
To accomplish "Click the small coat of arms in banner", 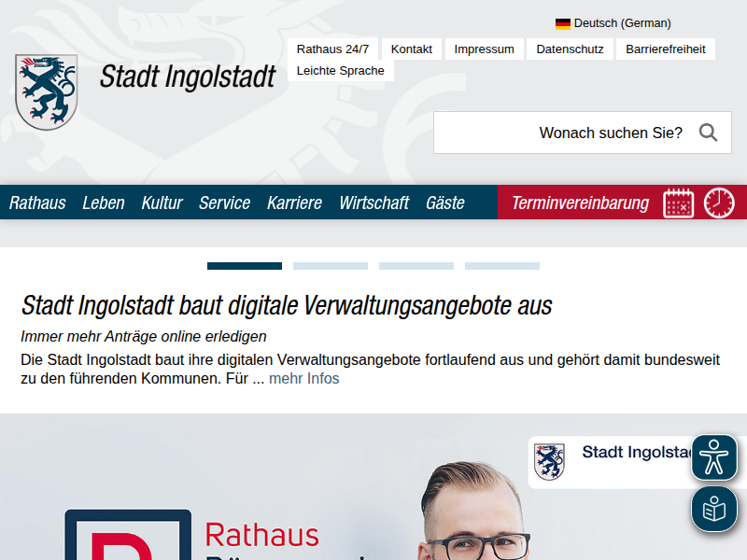I will click(549, 461).
